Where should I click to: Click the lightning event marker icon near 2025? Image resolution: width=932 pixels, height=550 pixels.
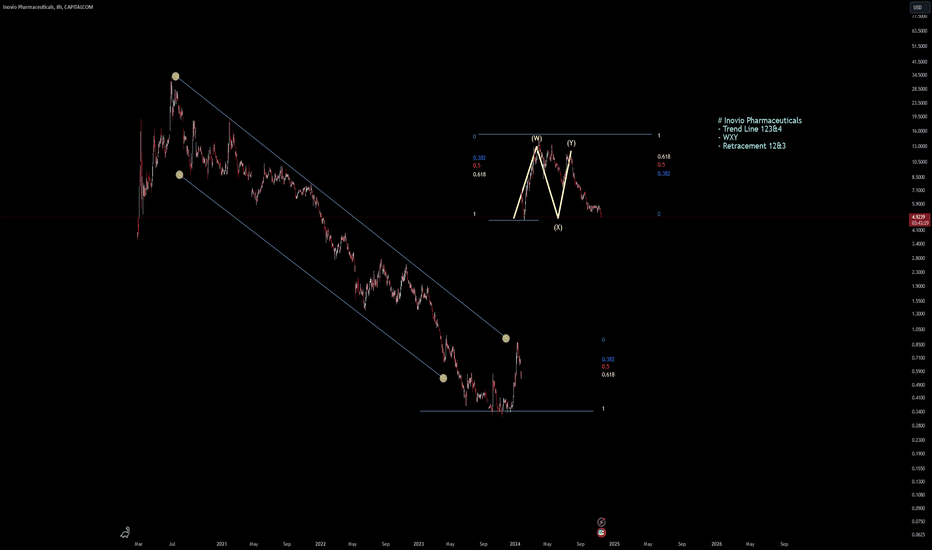602,521
